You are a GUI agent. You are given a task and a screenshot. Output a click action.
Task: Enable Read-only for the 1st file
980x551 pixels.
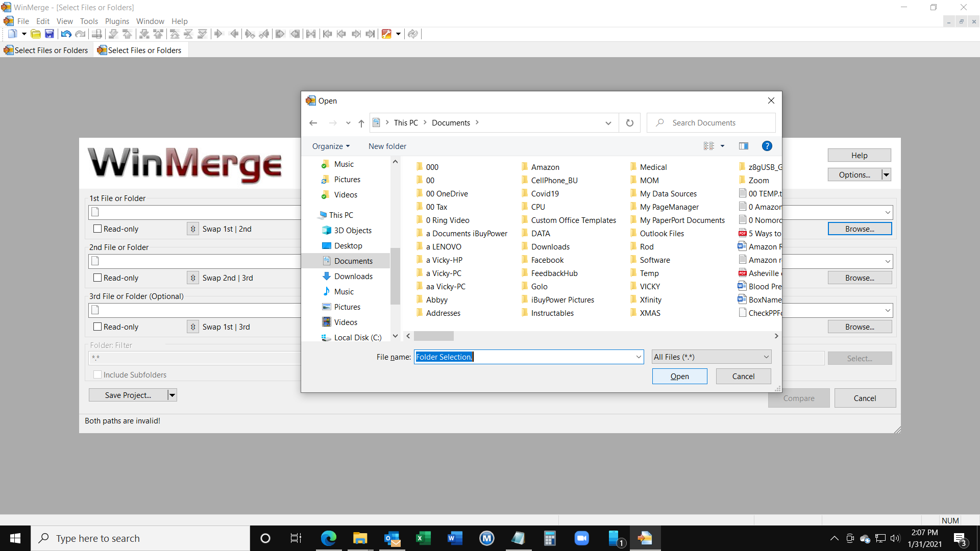pyautogui.click(x=97, y=229)
